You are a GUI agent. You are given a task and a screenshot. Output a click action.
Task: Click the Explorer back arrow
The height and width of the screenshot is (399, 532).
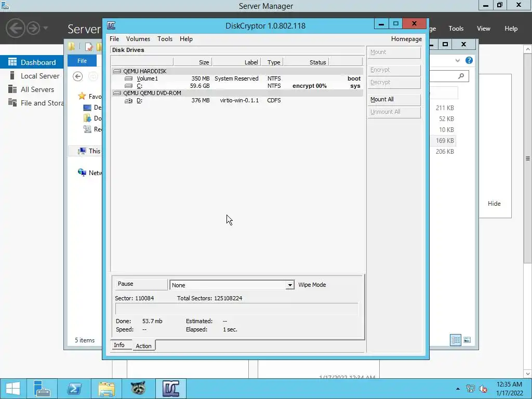[78, 77]
